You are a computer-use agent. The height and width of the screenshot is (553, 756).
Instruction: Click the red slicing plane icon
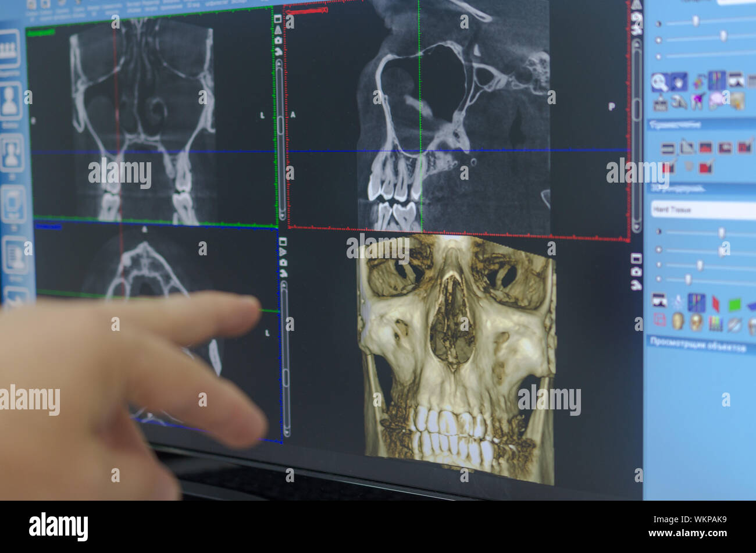pos(716,304)
